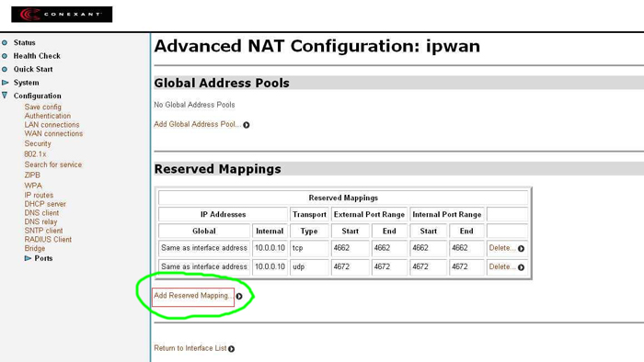Open LAN connections link
644x362 pixels.
coord(52,125)
